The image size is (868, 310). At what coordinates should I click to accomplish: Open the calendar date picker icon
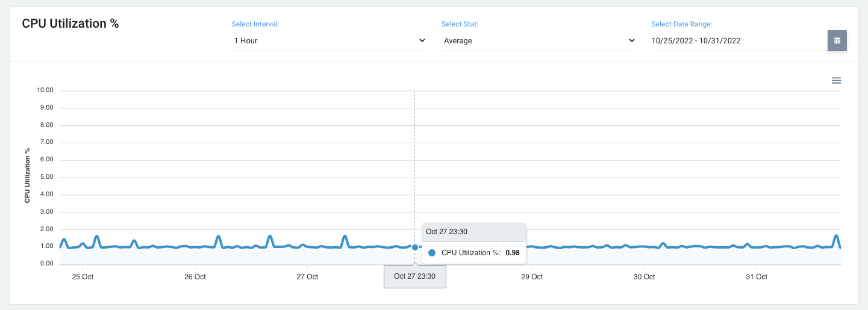pyautogui.click(x=837, y=40)
